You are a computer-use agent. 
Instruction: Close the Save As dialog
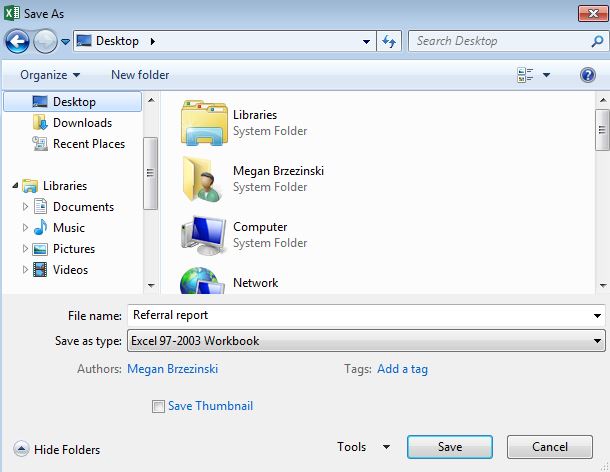[x=593, y=14]
